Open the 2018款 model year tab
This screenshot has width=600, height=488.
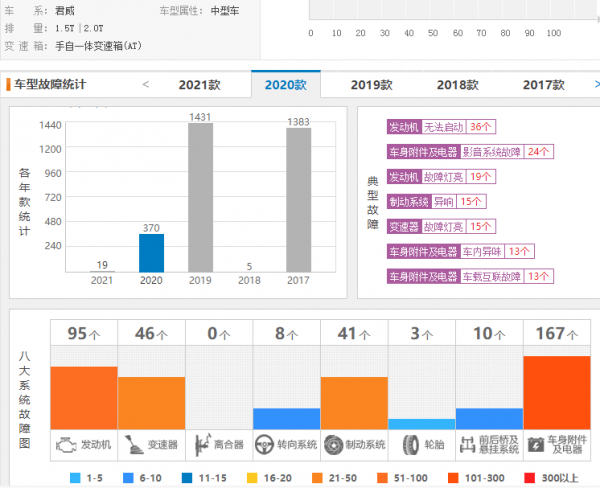(x=457, y=85)
